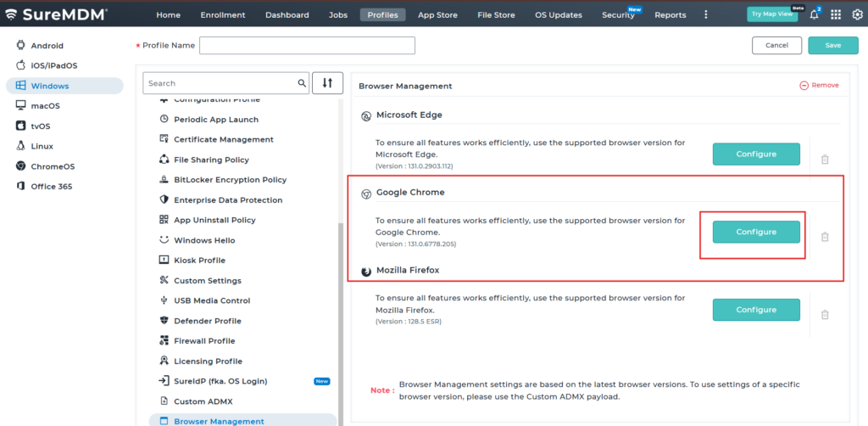868x426 pixels.
Task: Click the Periodic App Launch clock icon
Action: pyautogui.click(x=164, y=119)
